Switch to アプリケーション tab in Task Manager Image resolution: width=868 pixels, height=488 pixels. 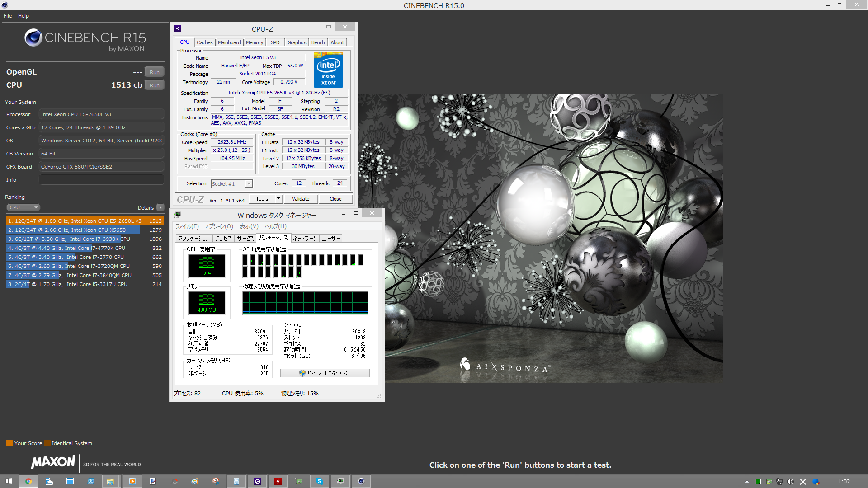point(194,239)
